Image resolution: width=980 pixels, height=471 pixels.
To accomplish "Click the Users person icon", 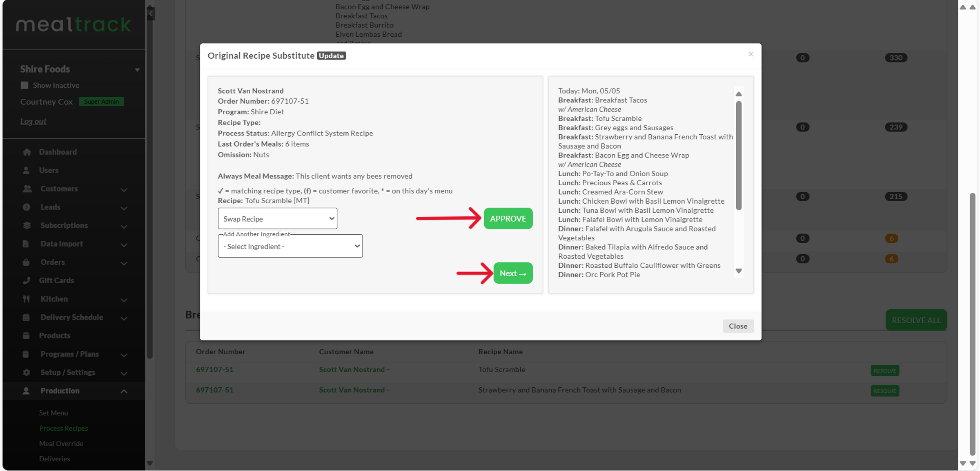I will pyautogui.click(x=26, y=170).
